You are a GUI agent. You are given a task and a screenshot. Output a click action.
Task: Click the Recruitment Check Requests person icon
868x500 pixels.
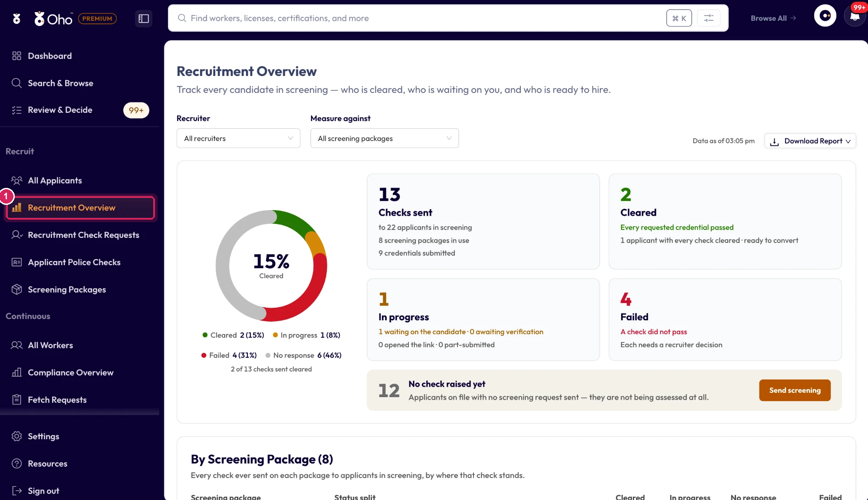coord(16,235)
